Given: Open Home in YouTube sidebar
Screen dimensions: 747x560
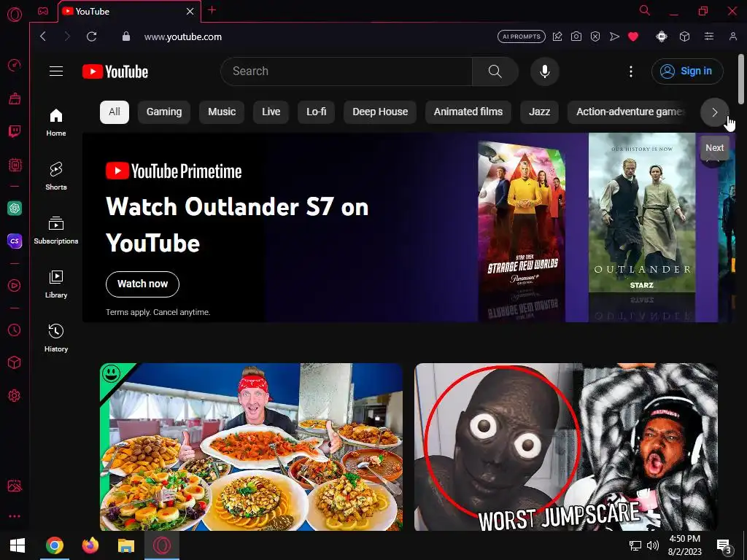Looking at the screenshot, I should pyautogui.click(x=56, y=122).
